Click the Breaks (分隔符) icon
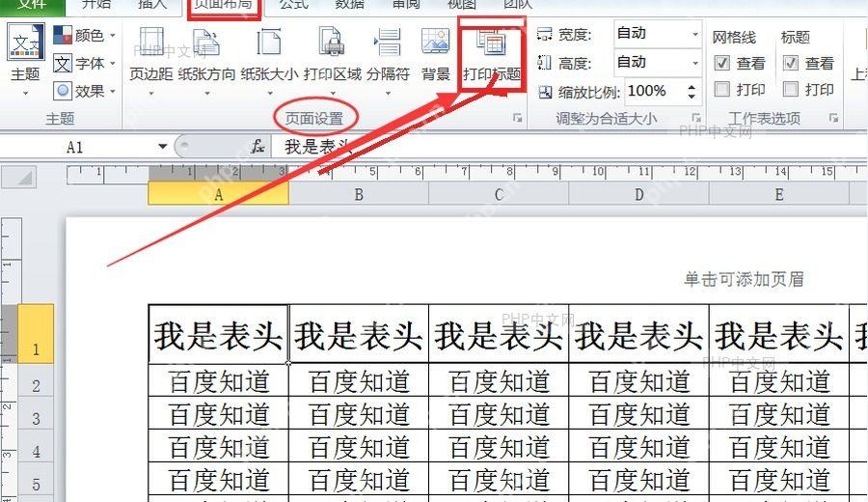 pos(388,42)
